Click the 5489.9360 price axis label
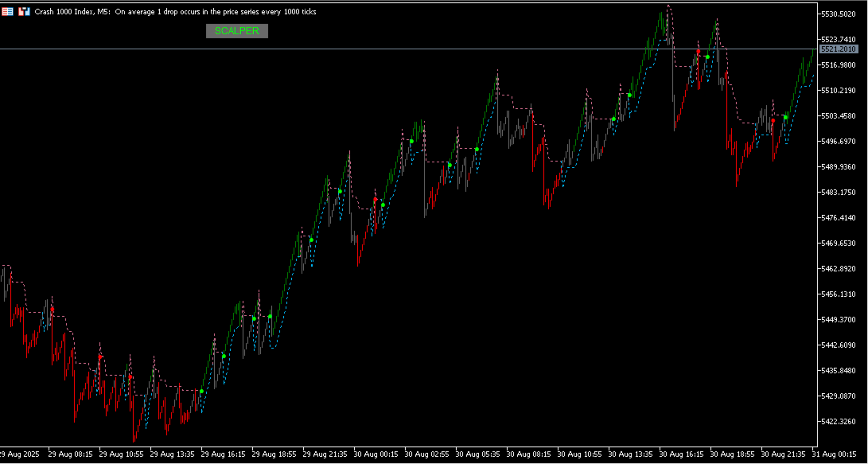This screenshot has width=868, height=464. click(x=838, y=166)
